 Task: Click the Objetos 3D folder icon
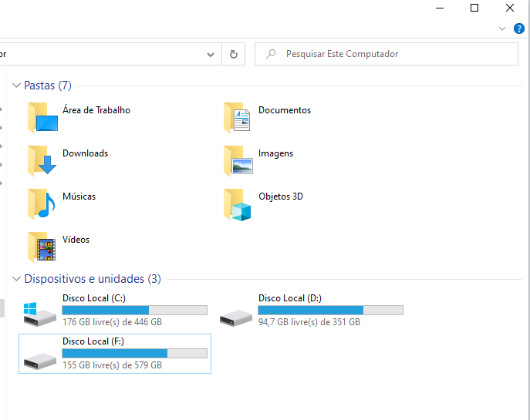[x=238, y=204]
